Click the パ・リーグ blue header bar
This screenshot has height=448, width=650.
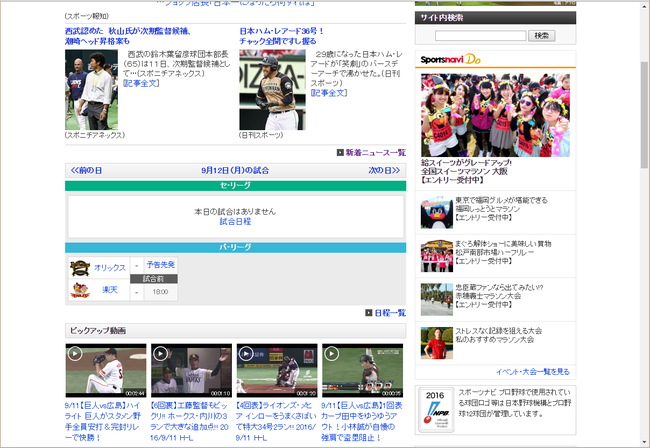[x=235, y=247]
